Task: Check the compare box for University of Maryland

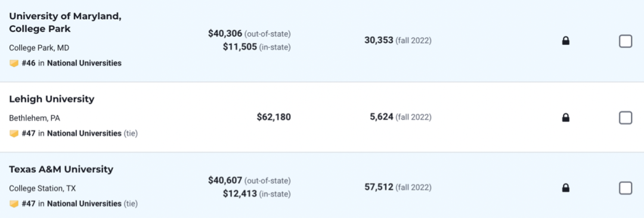Action: point(625,41)
